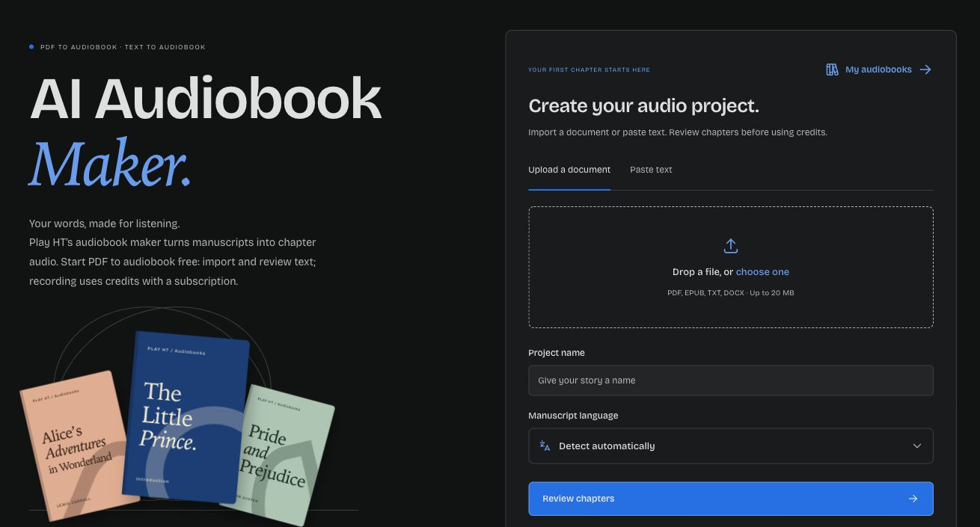
Task: Click the Review chapters button
Action: point(731,499)
